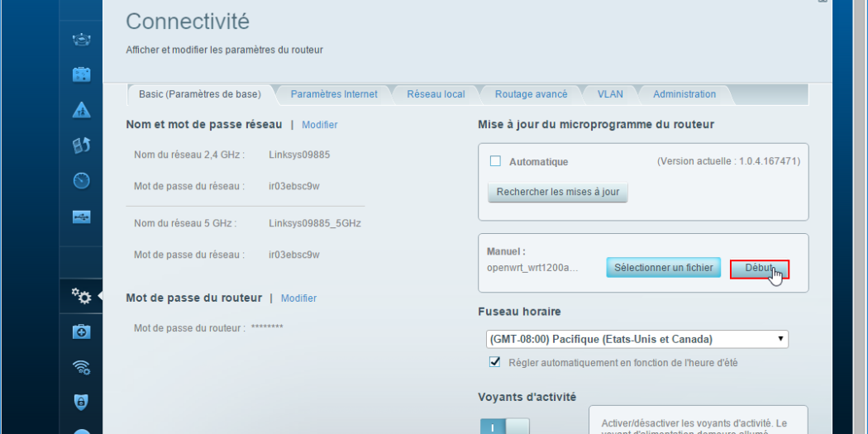The width and height of the screenshot is (868, 434).
Task: Select the Connectivity gears icon in sidebar
Action: 82,295
